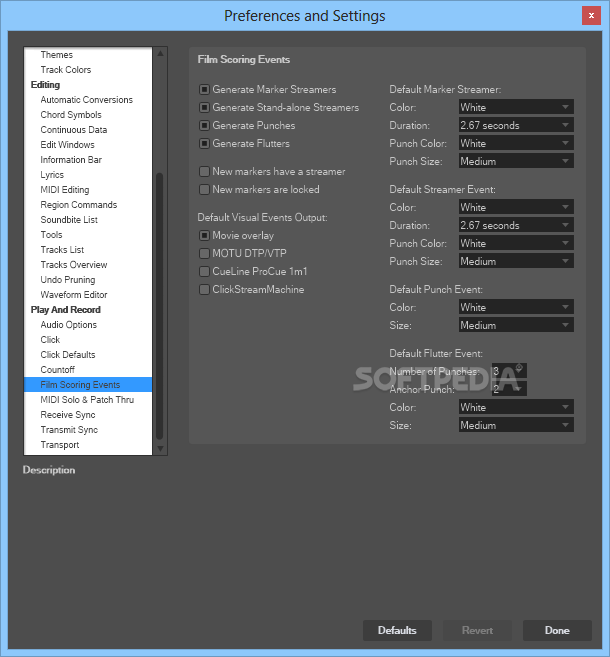Click the Defaults button
This screenshot has height=657, width=610.
(397, 630)
